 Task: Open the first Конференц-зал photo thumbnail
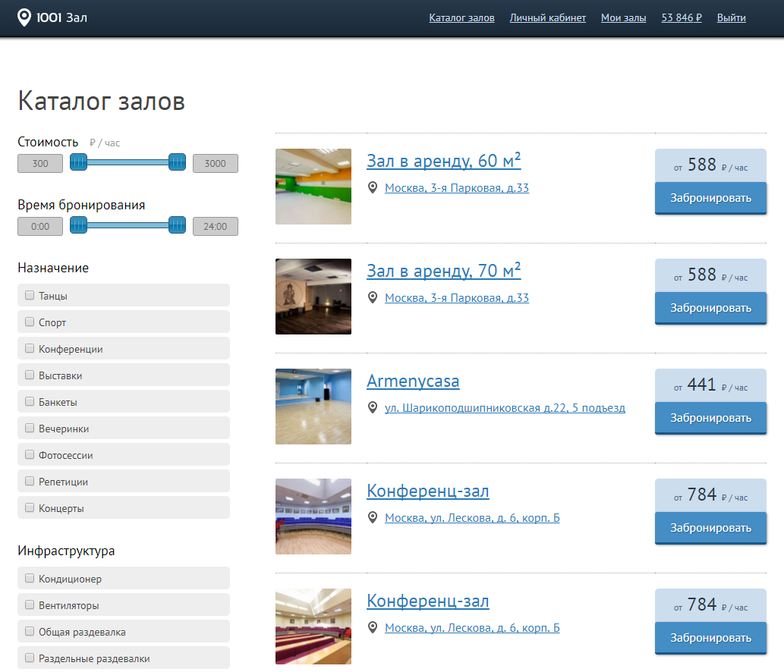[313, 517]
